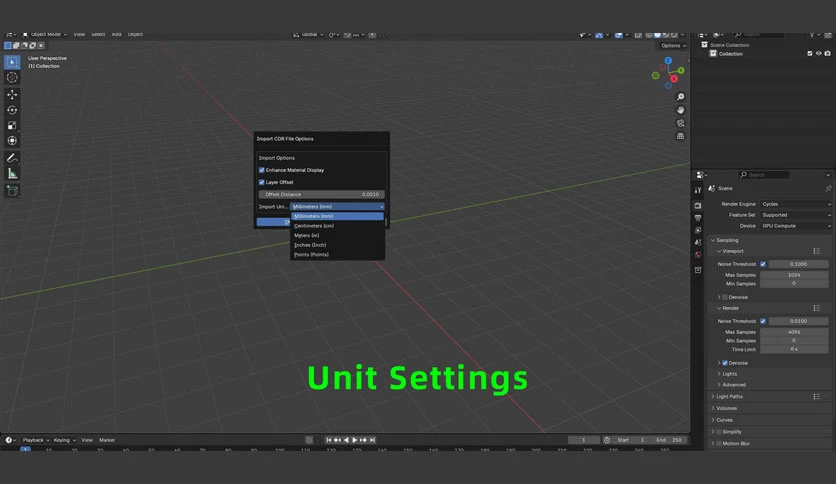Toggle the camera view icon
This screenshot has height=484, width=836.
(x=680, y=123)
